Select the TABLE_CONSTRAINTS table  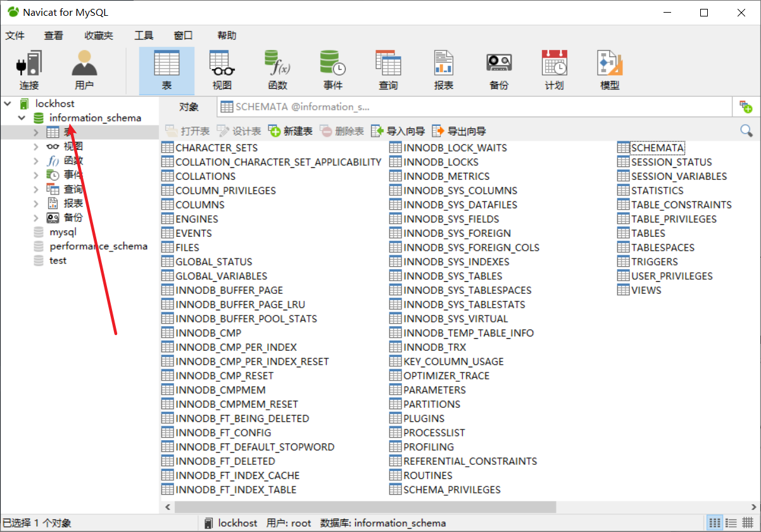coord(681,205)
